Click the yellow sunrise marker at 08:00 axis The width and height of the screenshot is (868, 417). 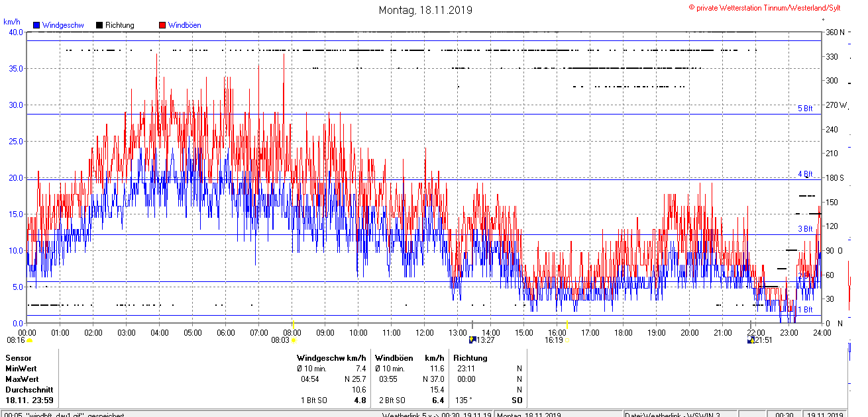292,324
